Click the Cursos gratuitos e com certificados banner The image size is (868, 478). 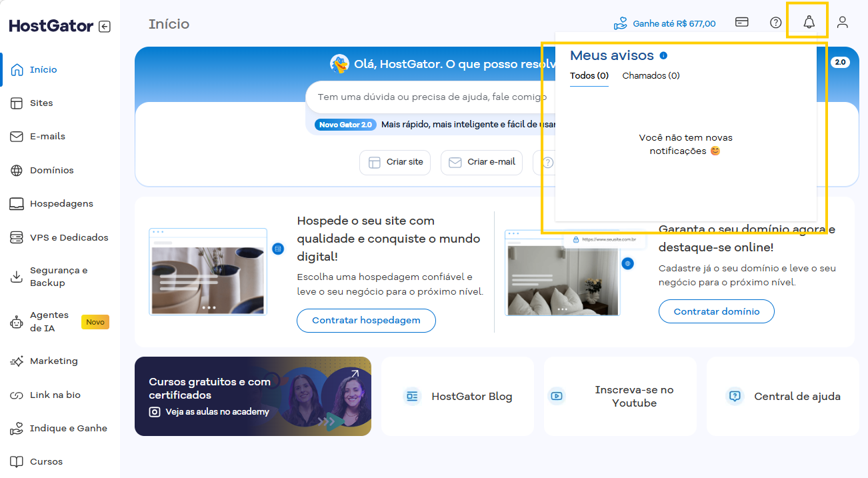[253, 396]
